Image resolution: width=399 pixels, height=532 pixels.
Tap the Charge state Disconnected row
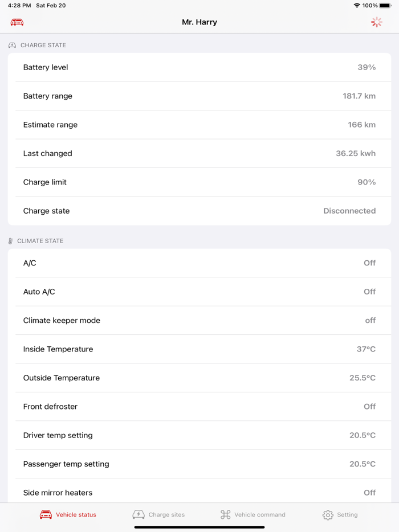pyautogui.click(x=199, y=211)
